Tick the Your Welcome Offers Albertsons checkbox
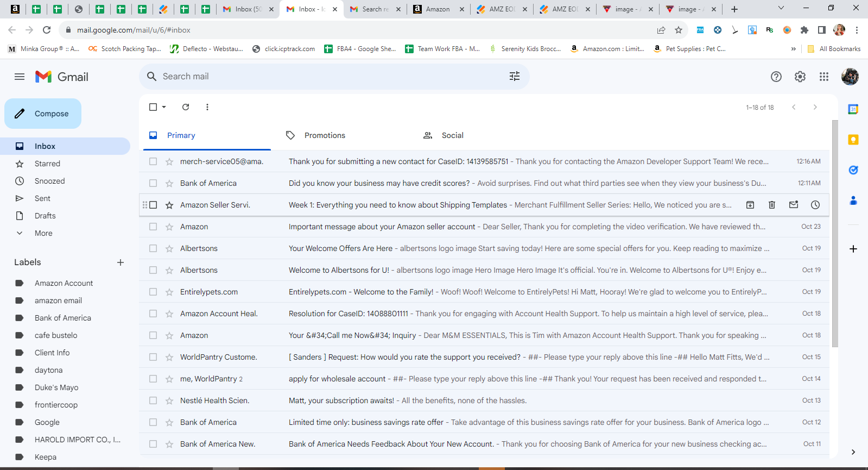Viewport: 868px width, 470px height. pos(153,248)
